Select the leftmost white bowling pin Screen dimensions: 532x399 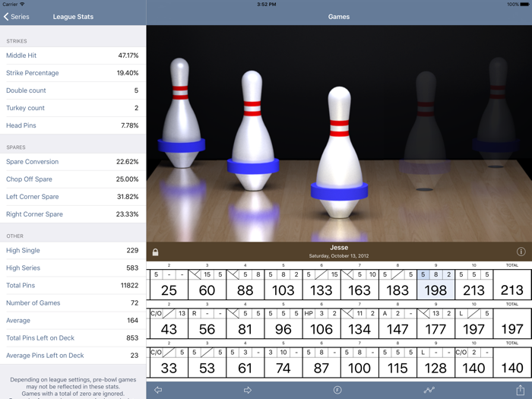(181, 112)
